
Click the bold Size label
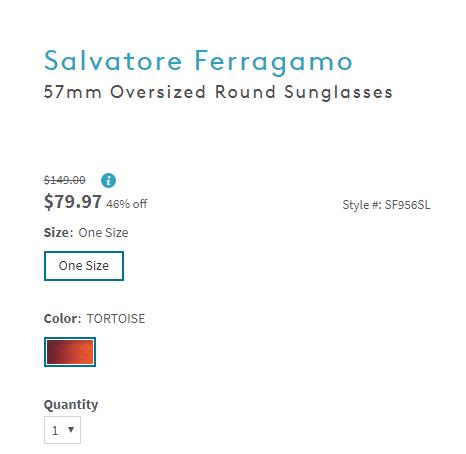[x=58, y=232]
